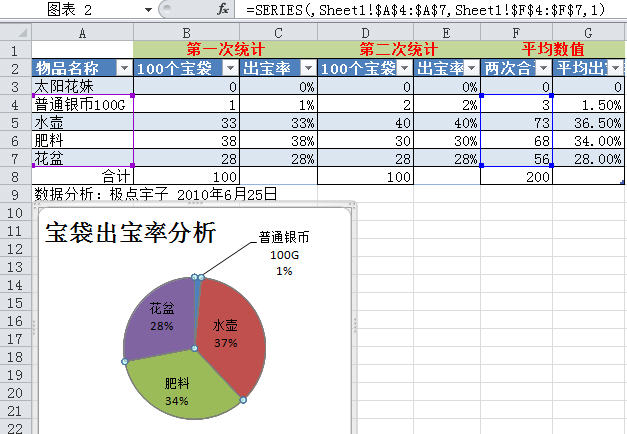Open filter dropdown for 两次合计 column F
The image size is (627, 434).
tap(543, 68)
